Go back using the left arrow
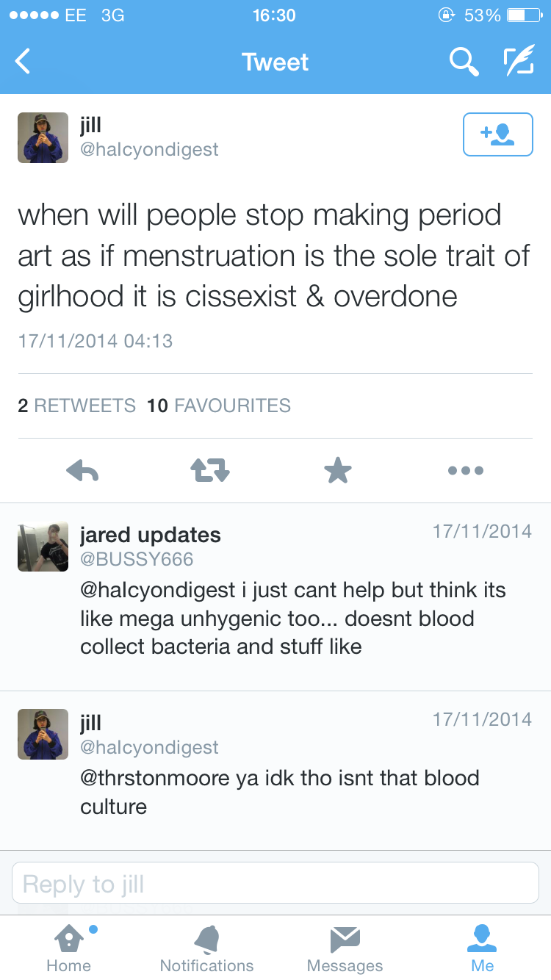551x980 pixels. click(24, 62)
